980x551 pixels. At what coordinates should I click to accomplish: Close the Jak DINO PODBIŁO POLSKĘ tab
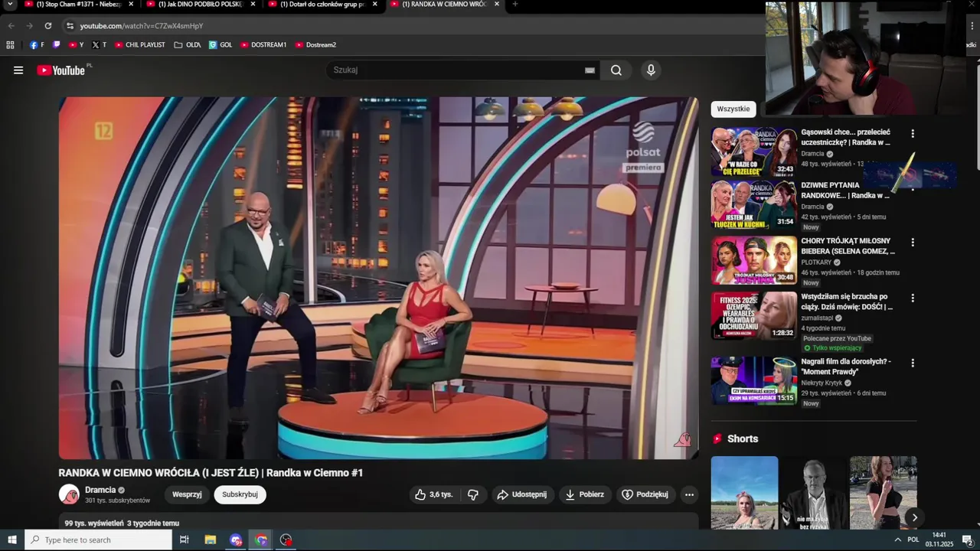point(253,4)
